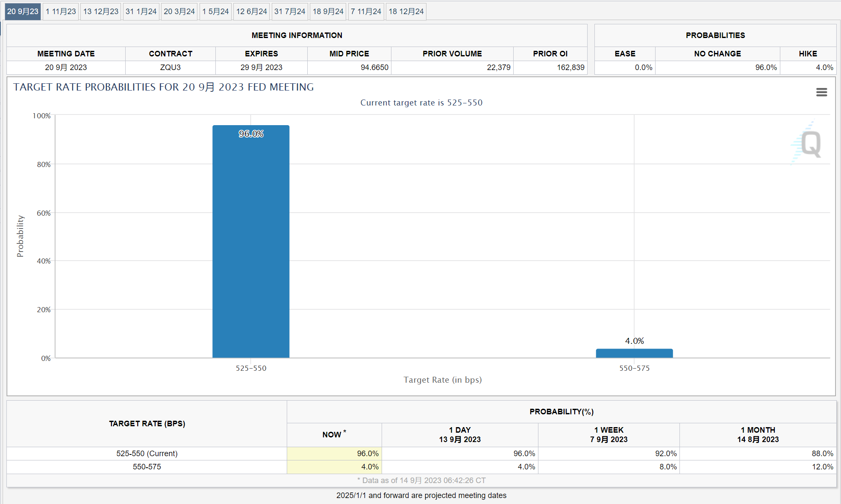
Task: Click the active 20 9月23 tab
Action: (23, 12)
